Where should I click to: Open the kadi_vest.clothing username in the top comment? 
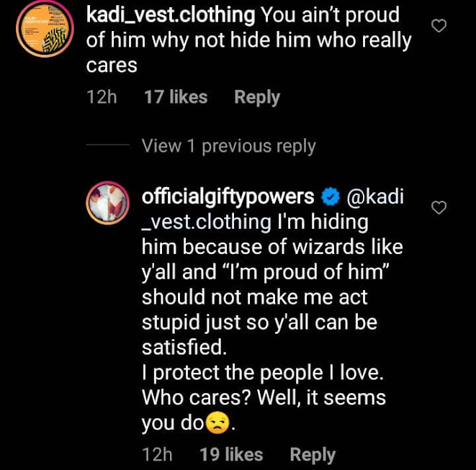pos(171,15)
